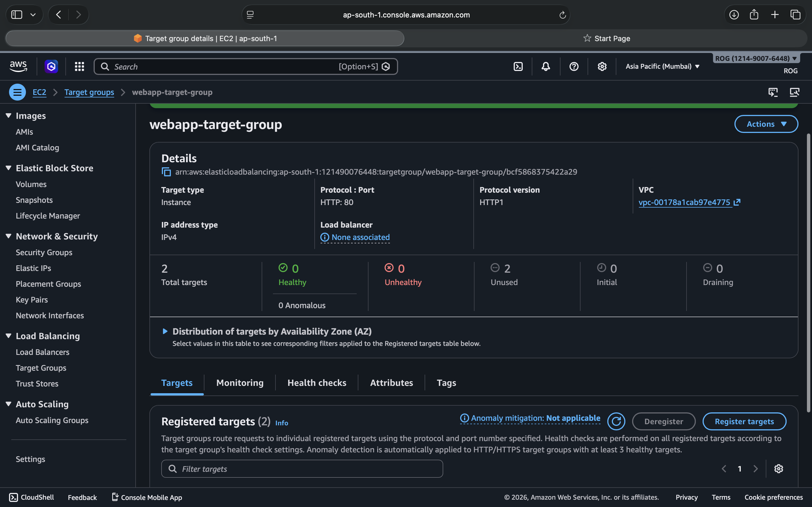This screenshot has width=812, height=507.
Task: Click the notifications bell icon
Action: coord(546,66)
